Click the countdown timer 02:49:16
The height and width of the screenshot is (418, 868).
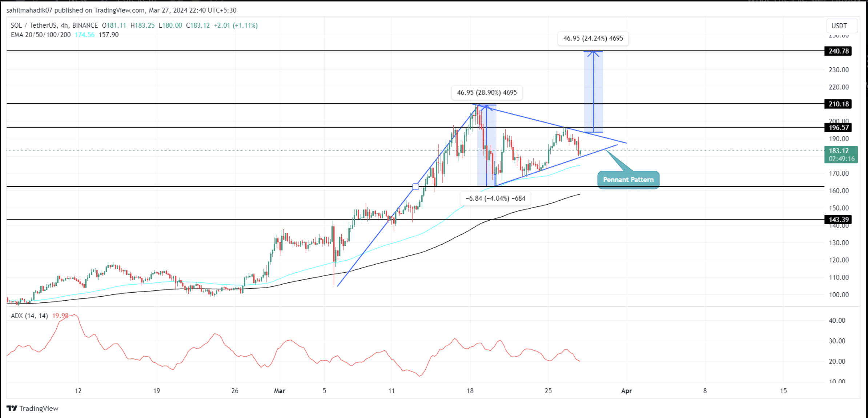click(x=841, y=159)
